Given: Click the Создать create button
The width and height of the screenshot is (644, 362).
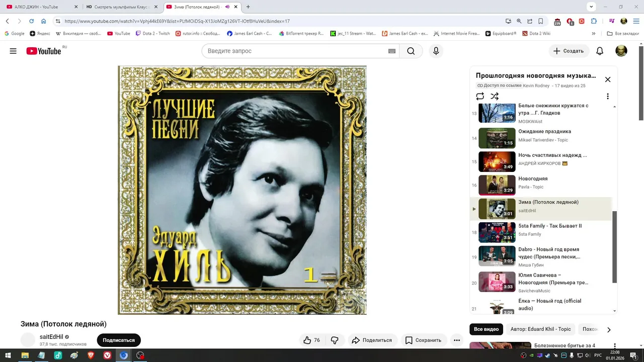Looking at the screenshot, I should pyautogui.click(x=569, y=51).
